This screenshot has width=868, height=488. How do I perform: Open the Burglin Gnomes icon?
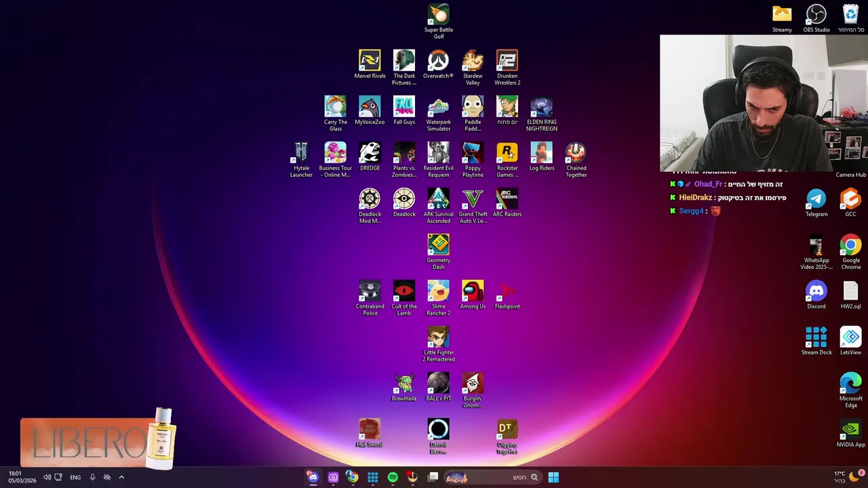point(473,390)
